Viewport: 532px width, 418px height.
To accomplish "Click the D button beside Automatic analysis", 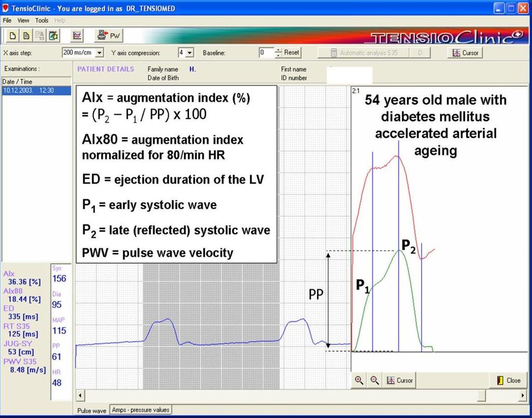I will pyautogui.click(x=420, y=53).
